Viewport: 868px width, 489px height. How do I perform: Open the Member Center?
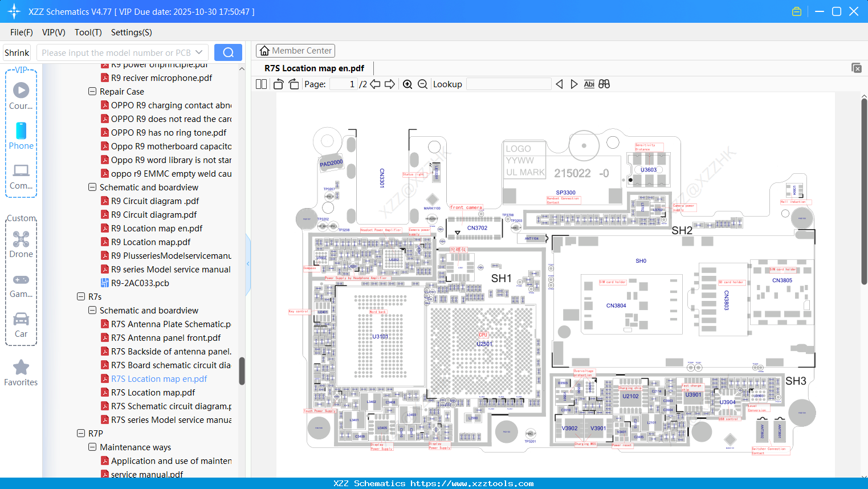(x=295, y=50)
